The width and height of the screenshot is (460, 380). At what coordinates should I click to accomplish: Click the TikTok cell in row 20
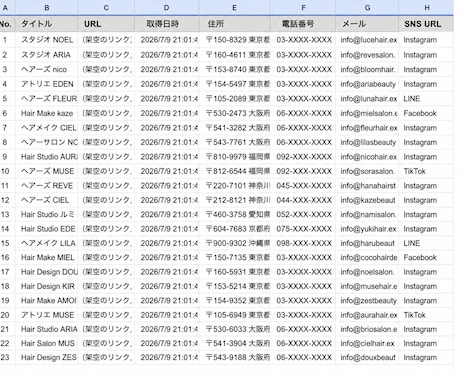pyautogui.click(x=426, y=315)
